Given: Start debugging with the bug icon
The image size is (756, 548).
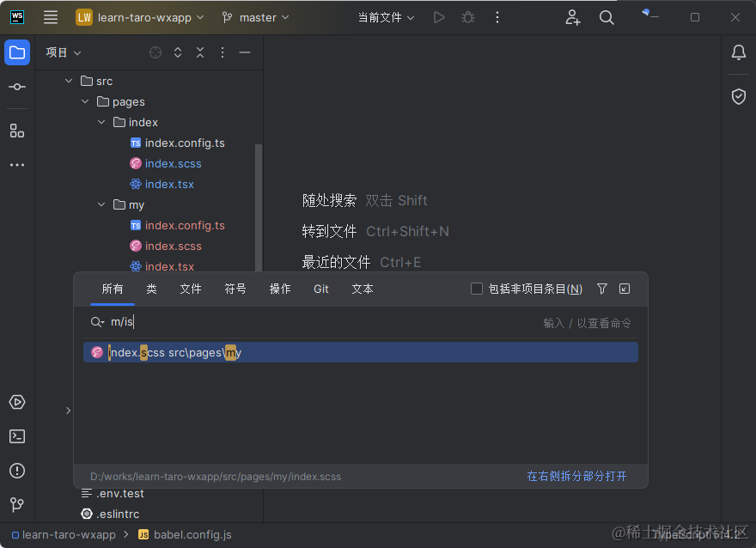Looking at the screenshot, I should point(468,17).
